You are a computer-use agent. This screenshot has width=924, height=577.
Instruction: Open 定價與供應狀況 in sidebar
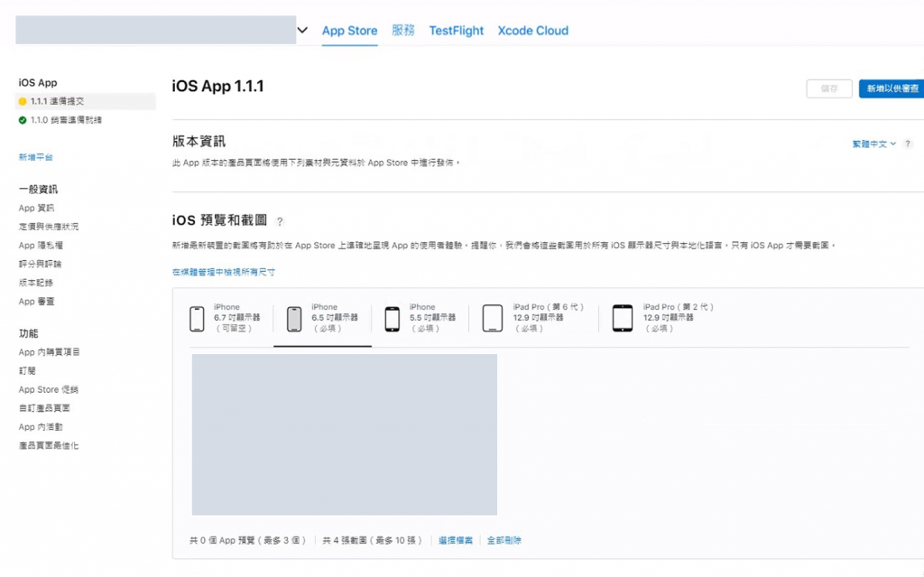[49, 227]
